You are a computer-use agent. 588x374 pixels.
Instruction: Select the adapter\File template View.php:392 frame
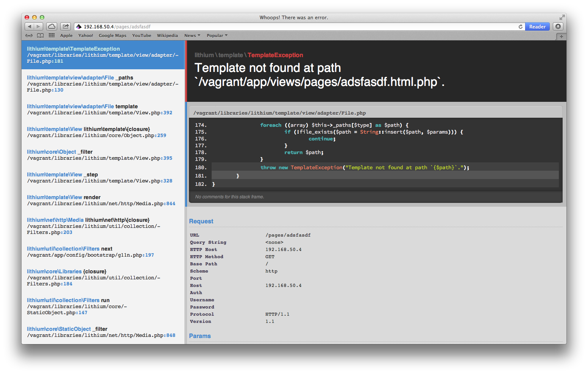(x=103, y=109)
